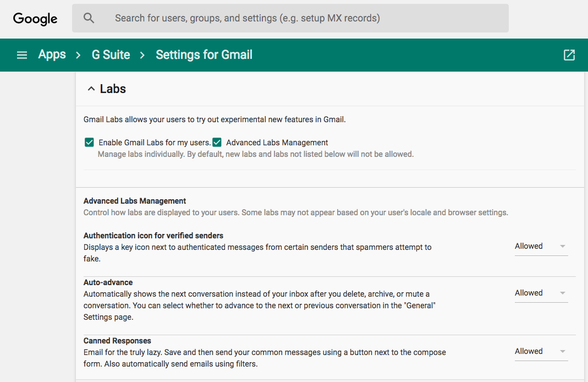This screenshot has height=382, width=588.
Task: Open Authentication icon lab Allowed dropdown
Action: pyautogui.click(x=541, y=247)
